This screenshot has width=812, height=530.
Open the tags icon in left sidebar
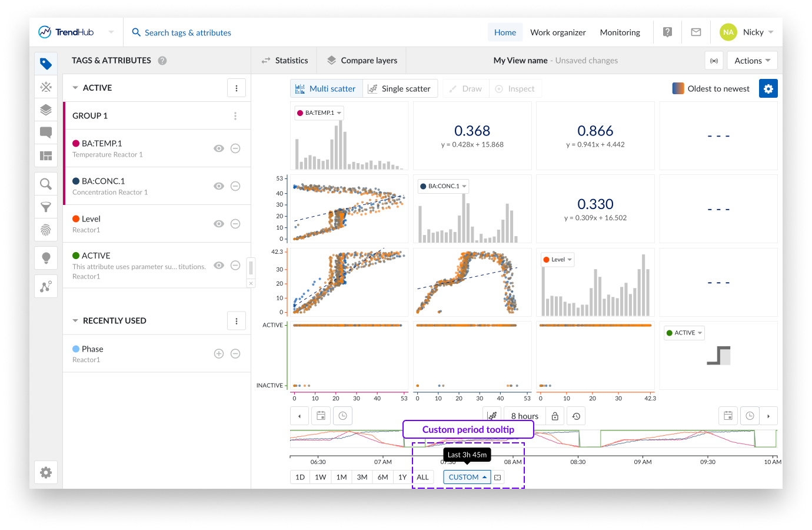pyautogui.click(x=46, y=64)
